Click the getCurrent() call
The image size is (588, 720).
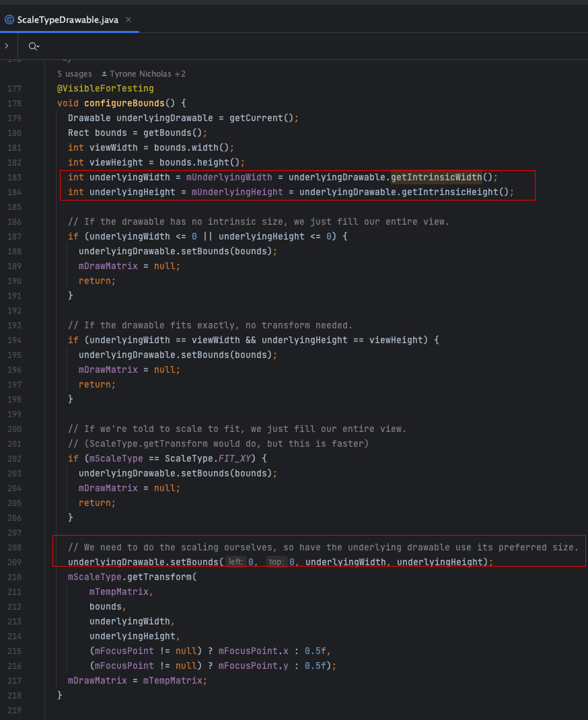(261, 118)
